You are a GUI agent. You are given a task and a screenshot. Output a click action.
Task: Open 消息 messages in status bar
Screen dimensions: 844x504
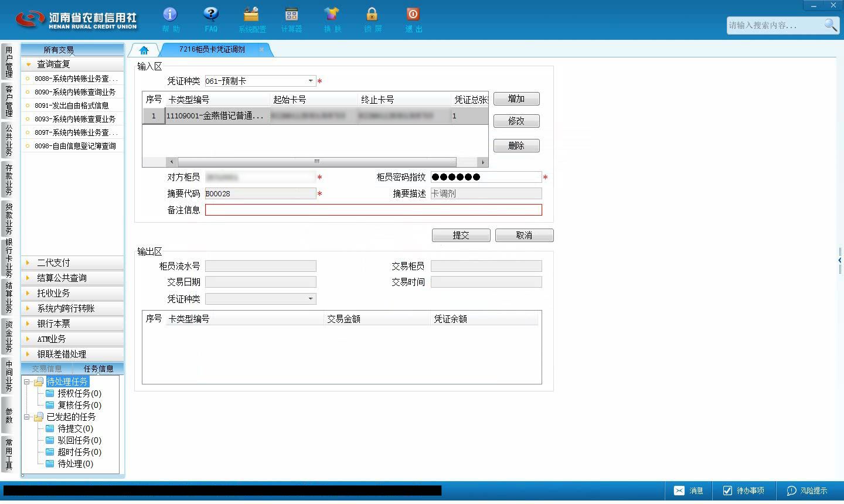[x=689, y=491]
